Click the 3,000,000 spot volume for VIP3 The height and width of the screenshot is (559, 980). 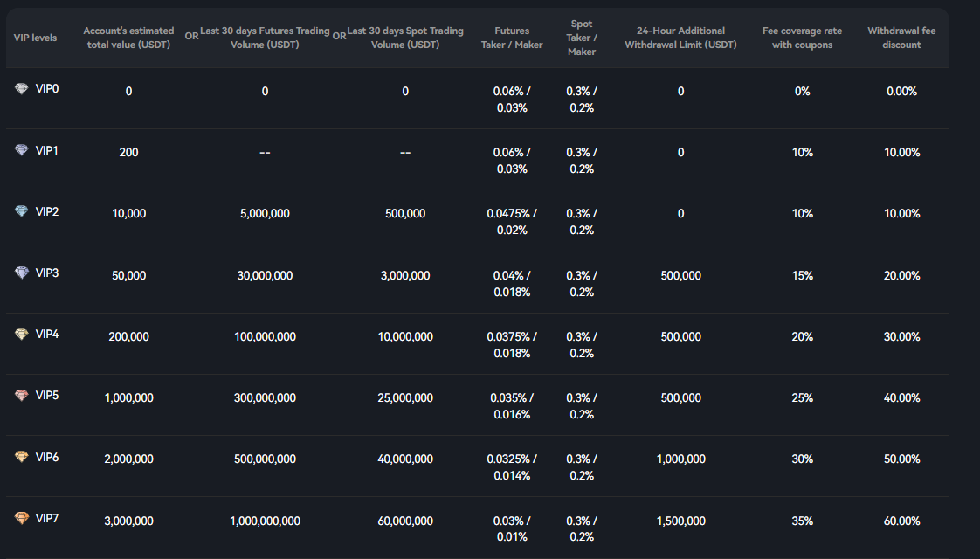[x=405, y=276]
